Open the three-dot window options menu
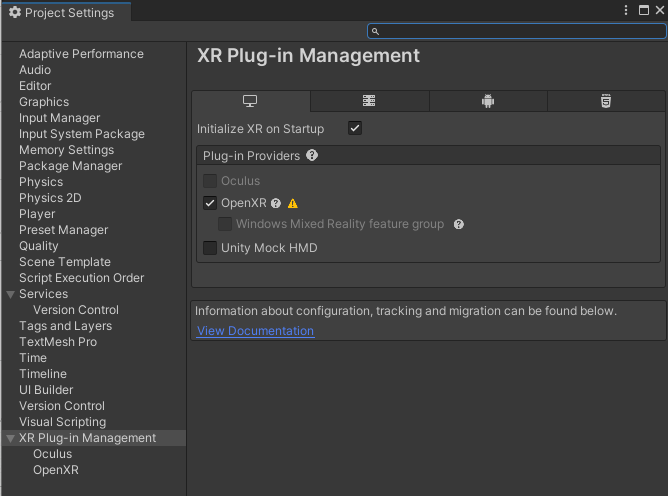Viewport: 668px width, 496px height. [625, 10]
